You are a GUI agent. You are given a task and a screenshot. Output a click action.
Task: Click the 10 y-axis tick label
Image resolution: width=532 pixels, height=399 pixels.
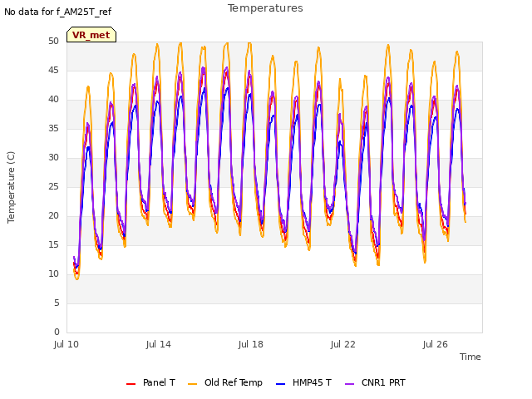[53, 273]
